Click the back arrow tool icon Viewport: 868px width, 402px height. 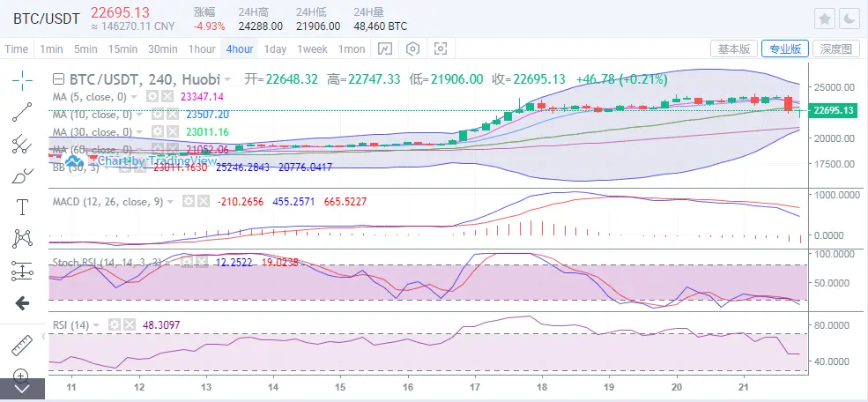(22, 303)
